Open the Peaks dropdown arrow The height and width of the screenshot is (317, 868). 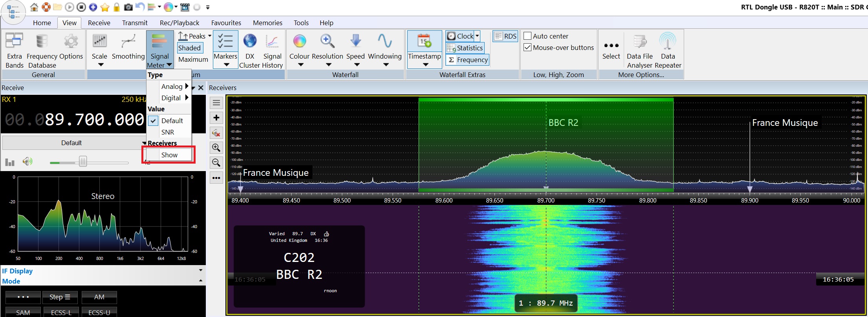coord(210,36)
